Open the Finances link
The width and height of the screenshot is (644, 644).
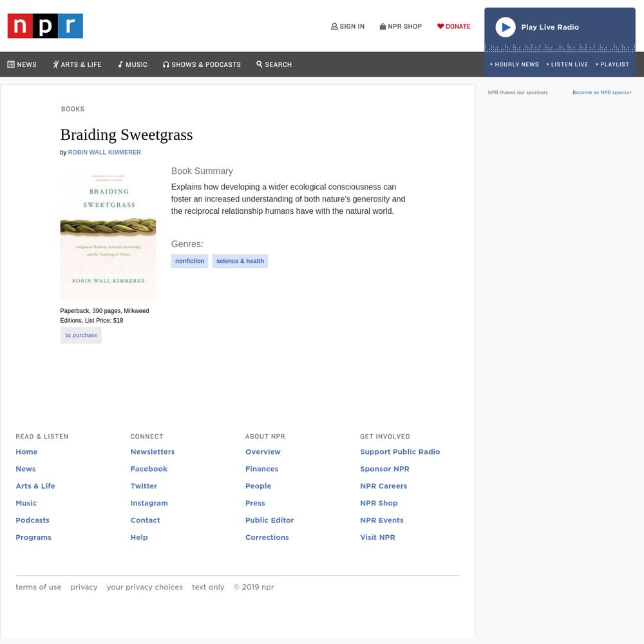pyautogui.click(x=261, y=469)
